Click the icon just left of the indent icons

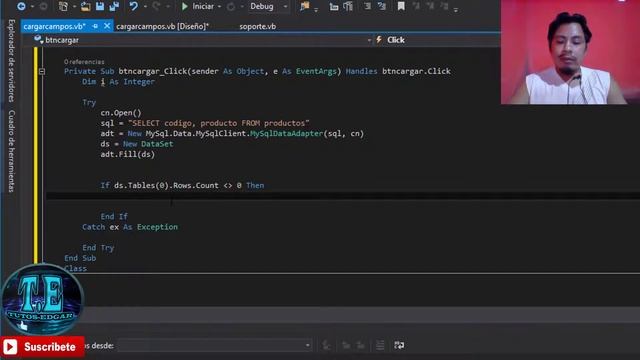click(348, 6)
